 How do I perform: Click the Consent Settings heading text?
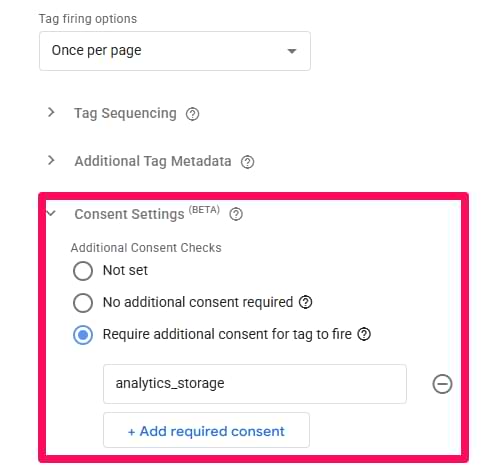tap(129, 214)
